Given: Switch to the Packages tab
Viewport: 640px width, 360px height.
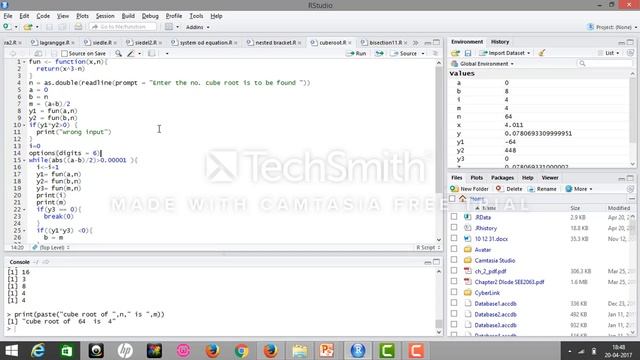Looking at the screenshot, I should click(502, 178).
